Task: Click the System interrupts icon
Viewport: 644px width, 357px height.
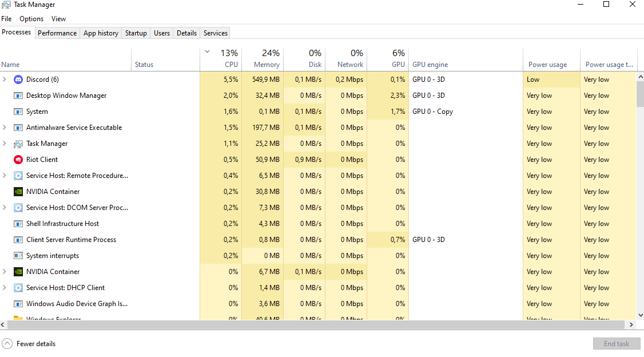Action: click(x=18, y=256)
